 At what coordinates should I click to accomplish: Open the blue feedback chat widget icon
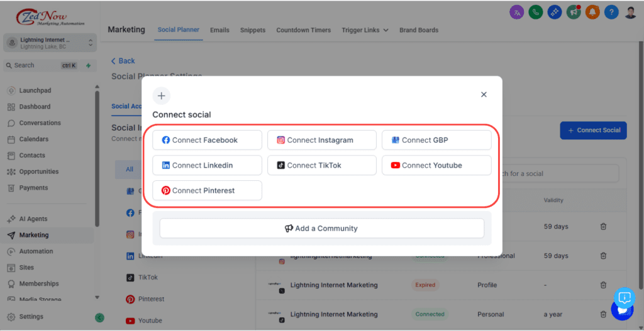click(x=625, y=298)
